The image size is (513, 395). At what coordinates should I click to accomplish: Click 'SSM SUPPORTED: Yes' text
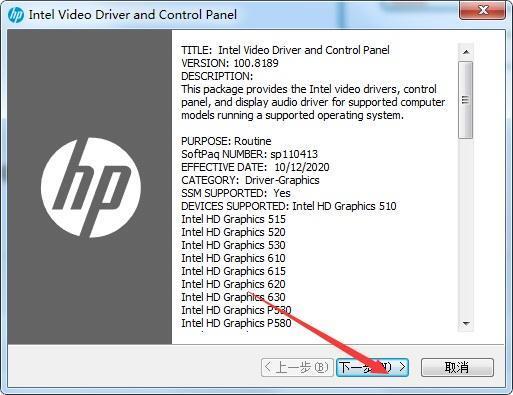(x=236, y=193)
